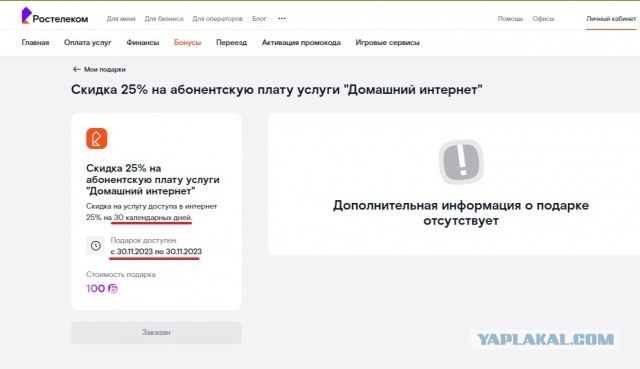The height and width of the screenshot is (369, 640).
Task: Open the Для меня section
Action: coord(121,19)
